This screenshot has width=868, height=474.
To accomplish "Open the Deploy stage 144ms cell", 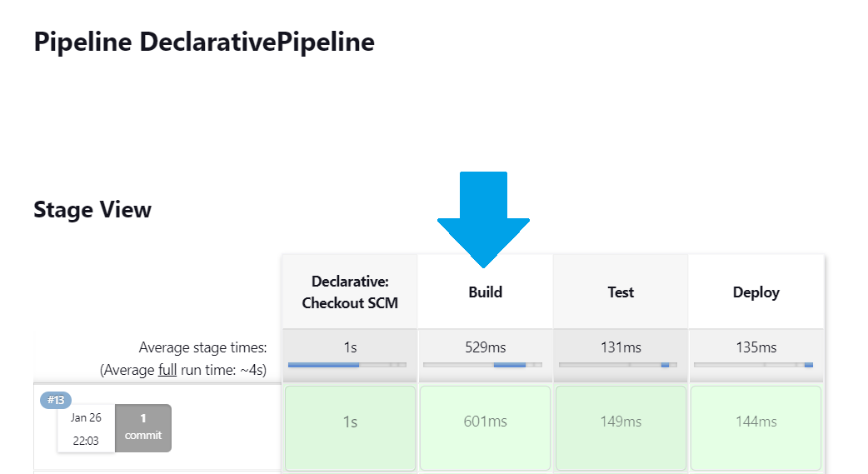I will tap(756, 428).
